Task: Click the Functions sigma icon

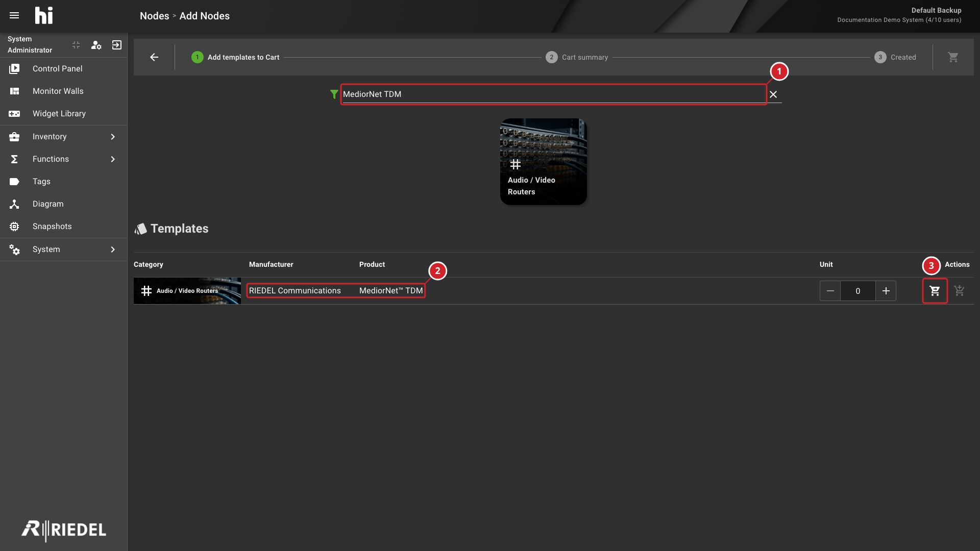Action: coord(14,159)
